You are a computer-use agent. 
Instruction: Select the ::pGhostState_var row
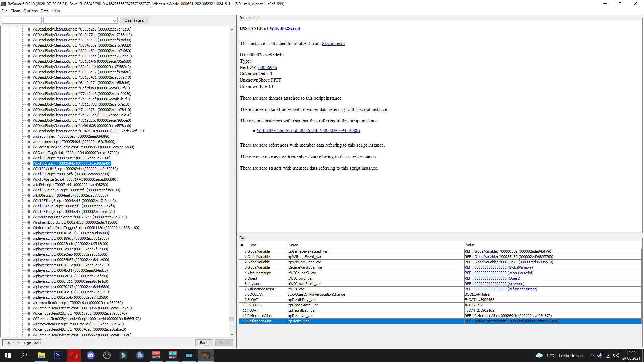(x=440, y=305)
